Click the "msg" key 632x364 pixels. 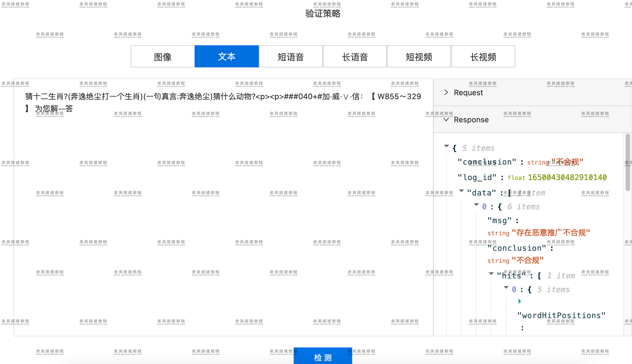coord(499,220)
